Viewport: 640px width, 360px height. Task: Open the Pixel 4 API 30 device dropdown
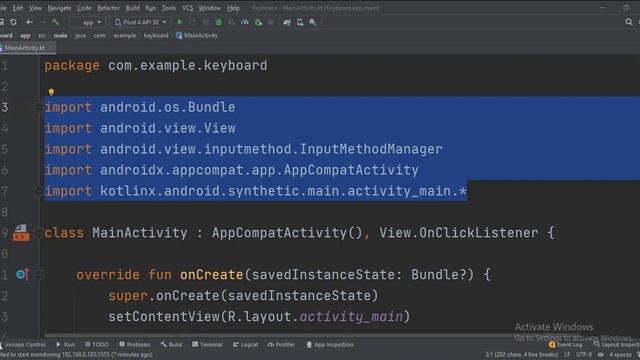[141, 22]
